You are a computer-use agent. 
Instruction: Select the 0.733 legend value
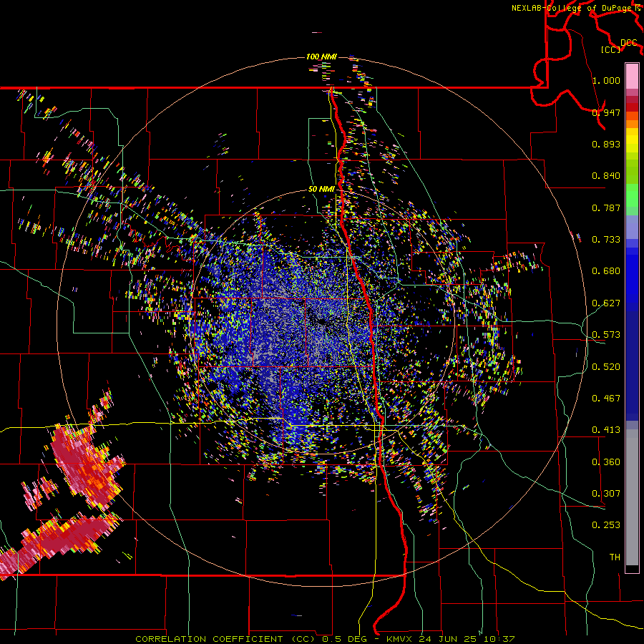point(606,240)
